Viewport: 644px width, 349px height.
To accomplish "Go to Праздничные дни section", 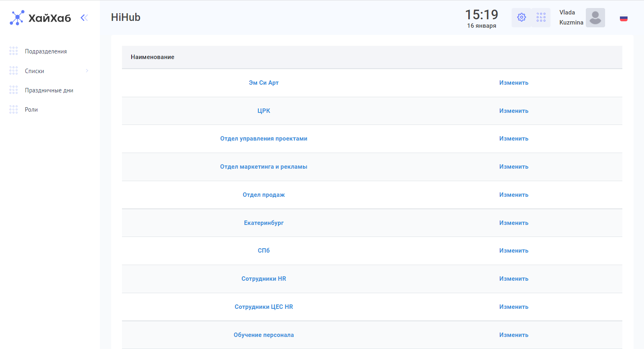I will pyautogui.click(x=49, y=90).
